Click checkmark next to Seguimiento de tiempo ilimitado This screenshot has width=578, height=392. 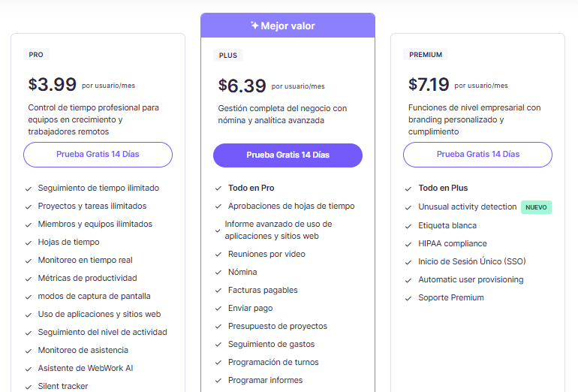[x=28, y=188]
